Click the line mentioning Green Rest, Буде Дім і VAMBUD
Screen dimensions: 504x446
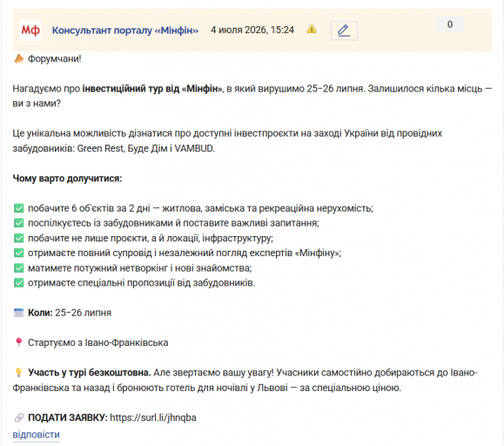point(113,149)
